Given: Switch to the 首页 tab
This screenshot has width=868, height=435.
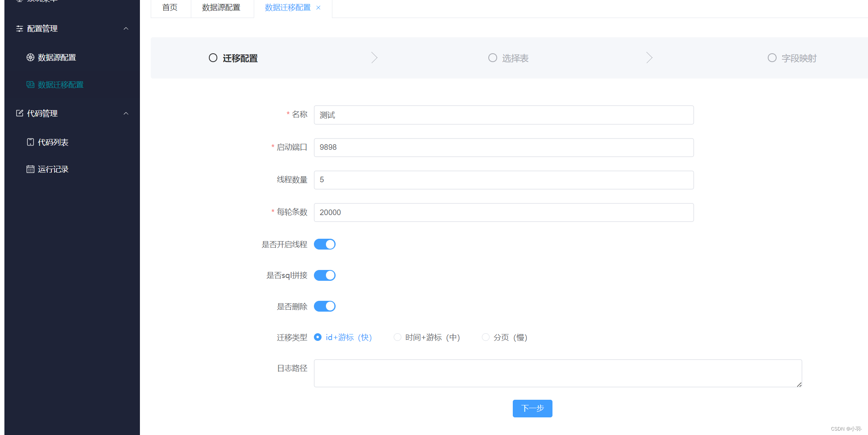Looking at the screenshot, I should tap(170, 8).
